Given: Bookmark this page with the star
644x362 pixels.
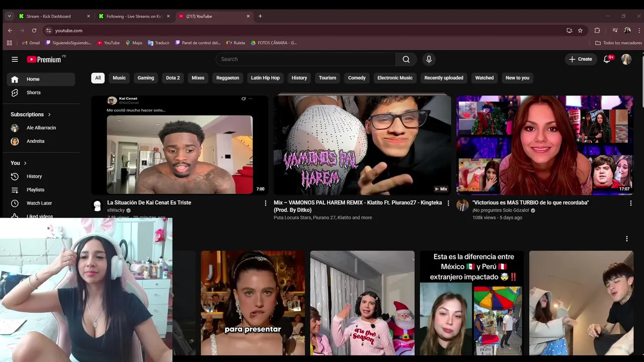Looking at the screenshot, I should pyautogui.click(x=580, y=30).
